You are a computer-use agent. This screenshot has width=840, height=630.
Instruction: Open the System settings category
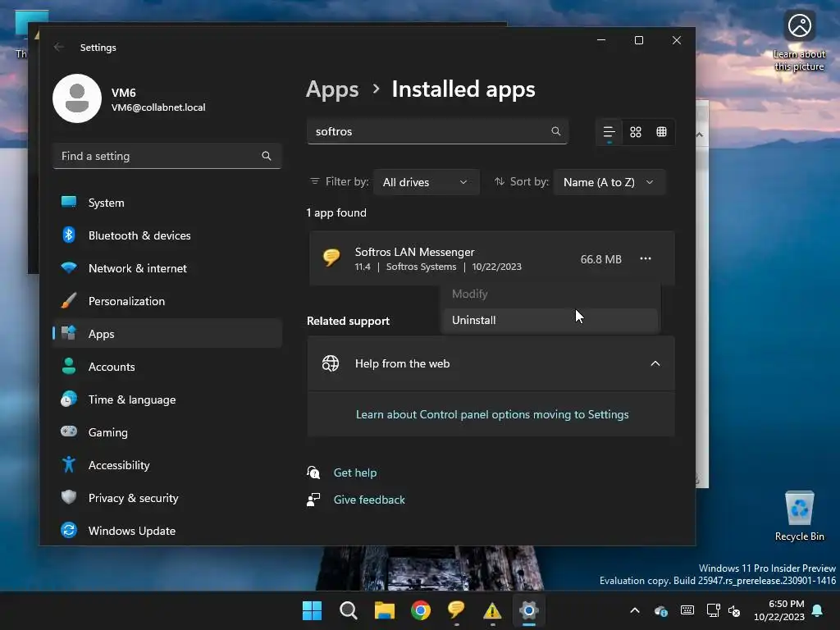coord(167,203)
